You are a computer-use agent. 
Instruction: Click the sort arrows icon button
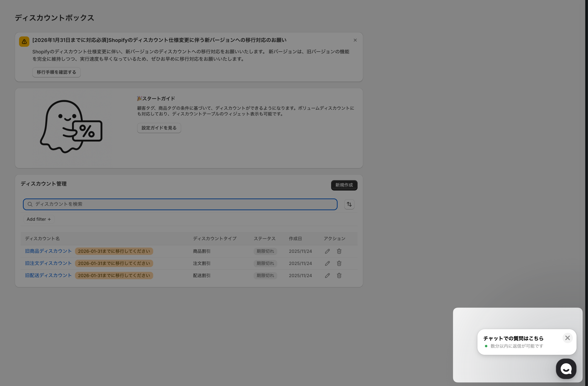click(x=349, y=204)
